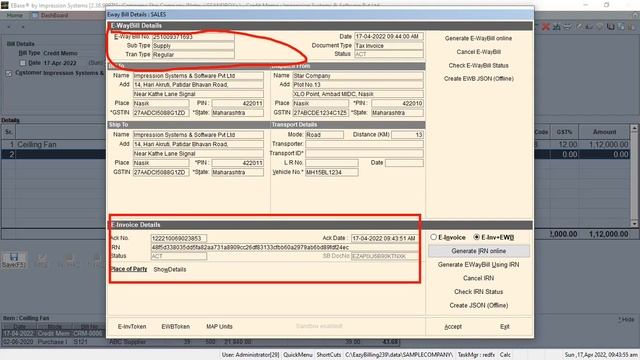Click the ShowDetails link
Screen dimensions: 640x360
pos(170,269)
